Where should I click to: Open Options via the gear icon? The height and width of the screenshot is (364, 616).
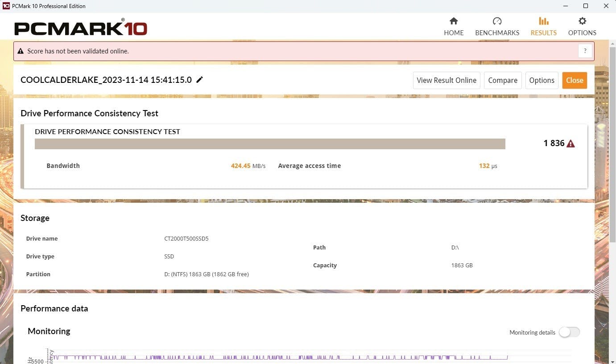pyautogui.click(x=582, y=21)
